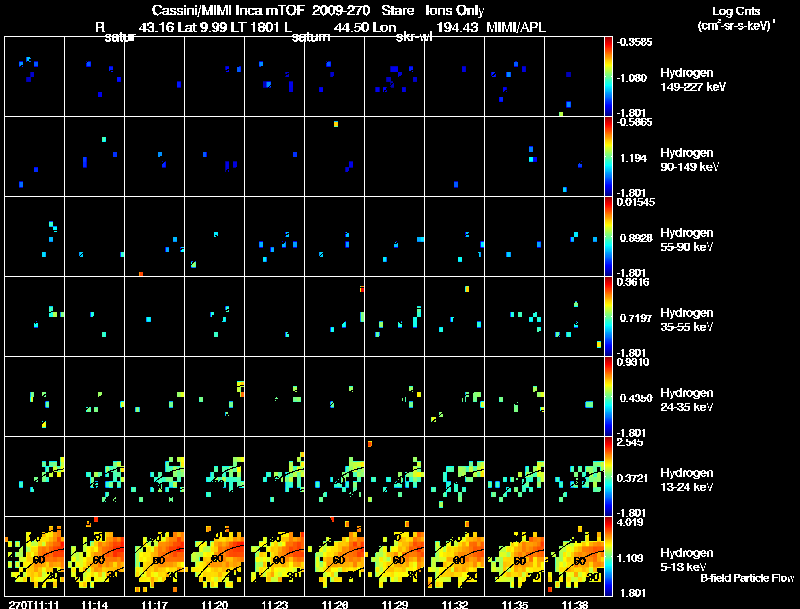Click the Hydrogen 90-149 keV row label

click(690, 160)
